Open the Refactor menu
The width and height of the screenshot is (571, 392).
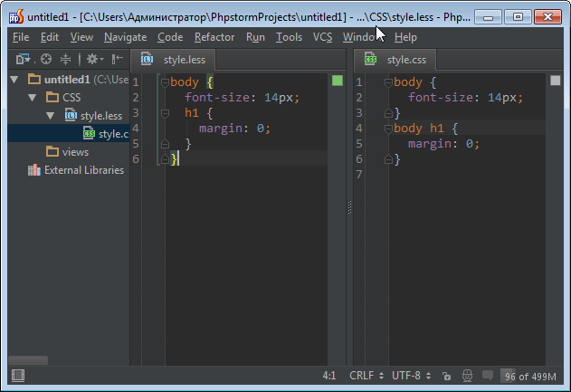point(214,37)
